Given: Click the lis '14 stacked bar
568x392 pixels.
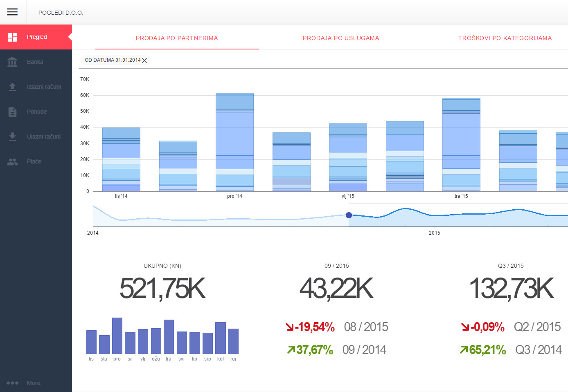Looking at the screenshot, I should point(121,159).
